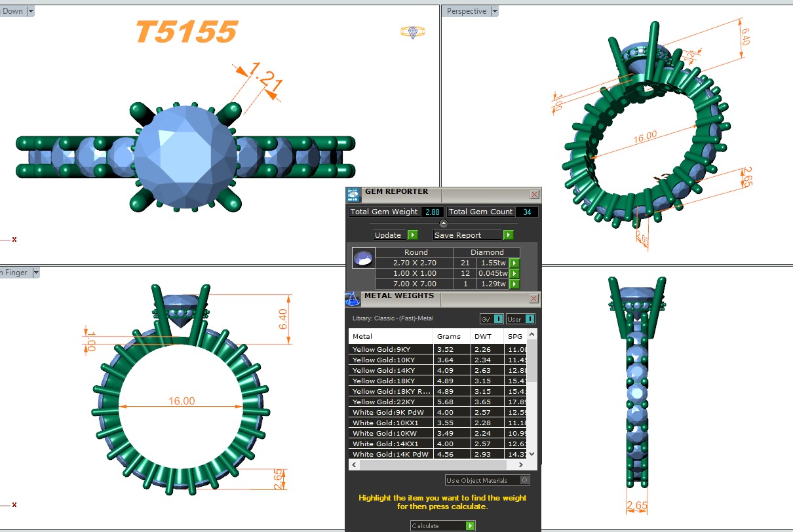Collapse Gem Reporter with round up-arrow
The height and width of the screenshot is (532, 793).
coord(443,223)
